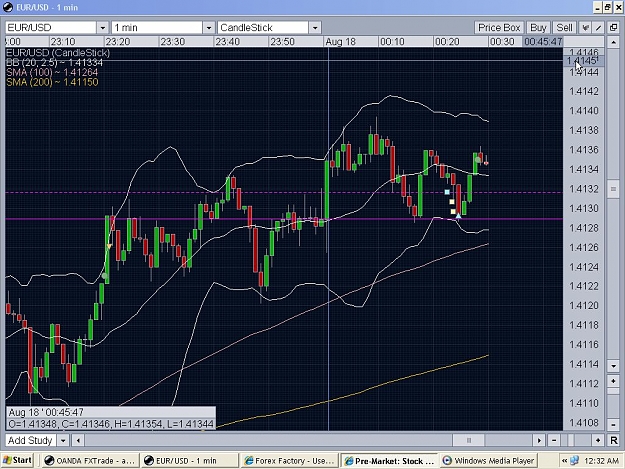
Task: Click the R reset chart button
Action: pyautogui.click(x=613, y=440)
